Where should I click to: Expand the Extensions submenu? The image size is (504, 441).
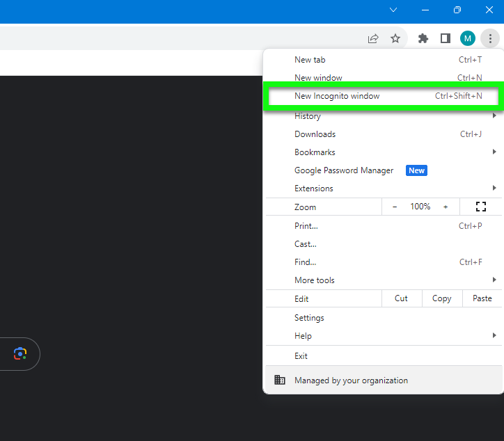[x=383, y=189]
